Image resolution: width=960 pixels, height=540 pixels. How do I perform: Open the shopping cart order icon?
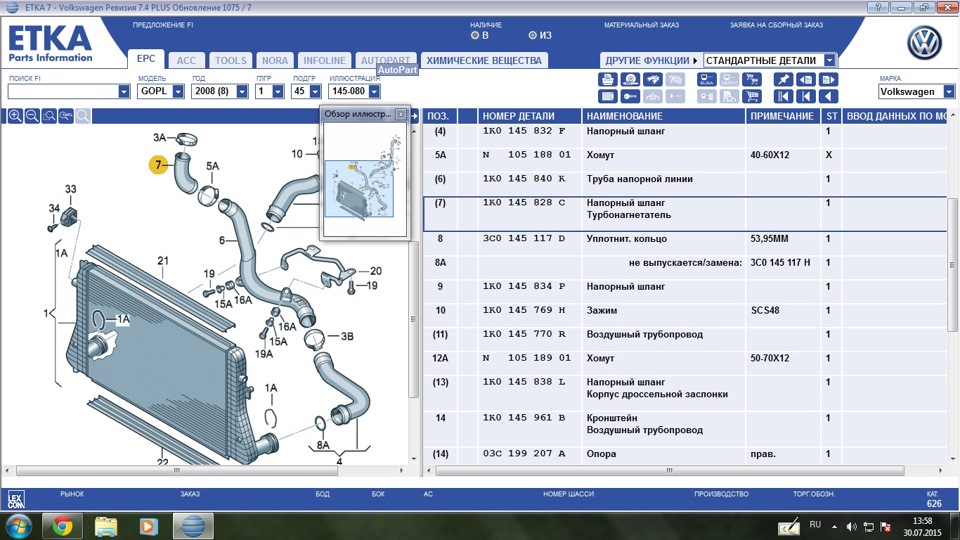(x=752, y=97)
